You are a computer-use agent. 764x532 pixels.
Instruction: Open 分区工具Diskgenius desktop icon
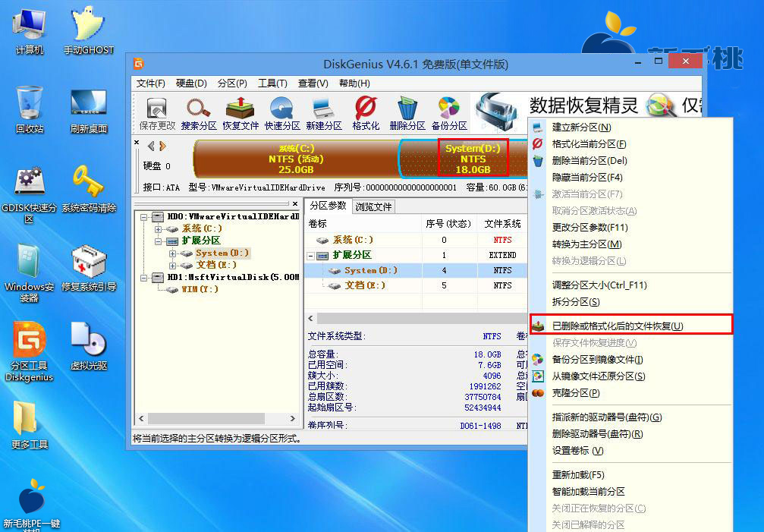(30, 351)
